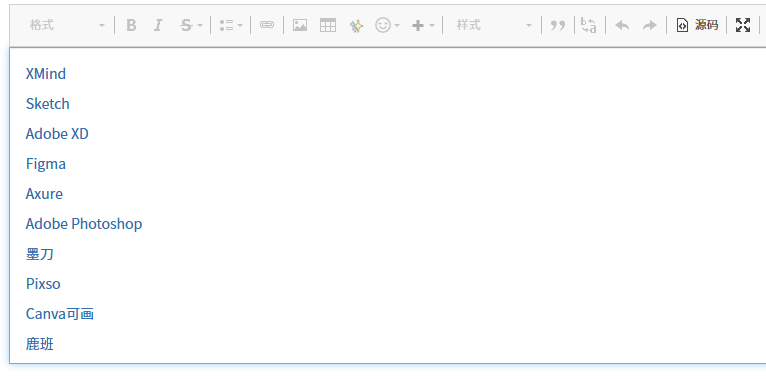766x379 pixels.
Task: Insert a bulleted list
Action: (x=226, y=25)
